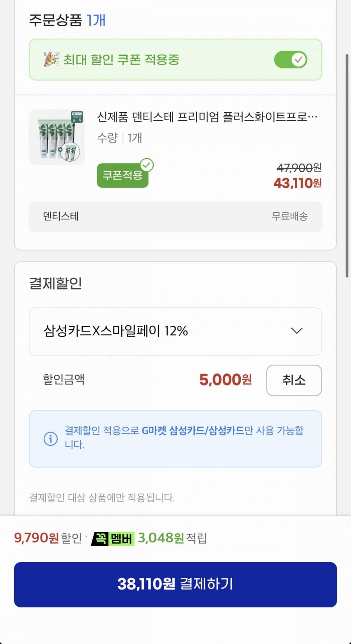Click the 3,048원 적립 rewards text
Image resolution: width=351 pixels, height=644 pixels.
[x=172, y=538]
